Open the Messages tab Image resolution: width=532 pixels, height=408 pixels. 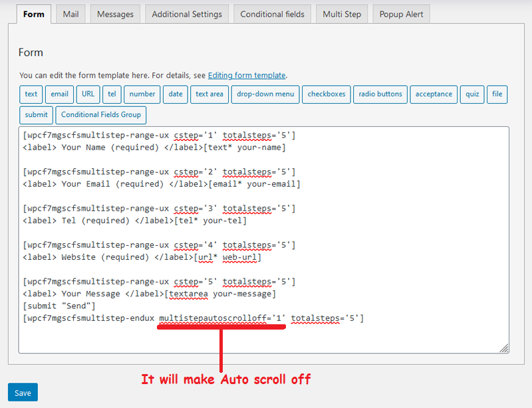coord(115,14)
